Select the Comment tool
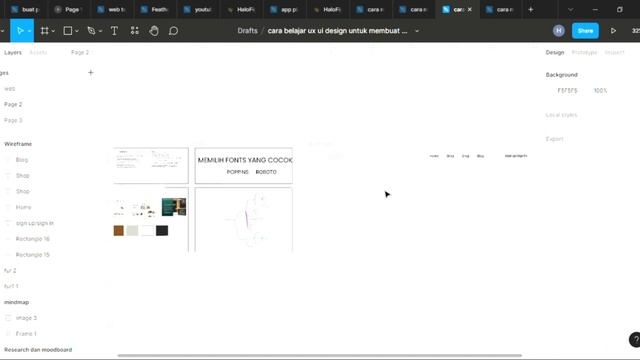This screenshot has width=640, height=360. (x=173, y=31)
